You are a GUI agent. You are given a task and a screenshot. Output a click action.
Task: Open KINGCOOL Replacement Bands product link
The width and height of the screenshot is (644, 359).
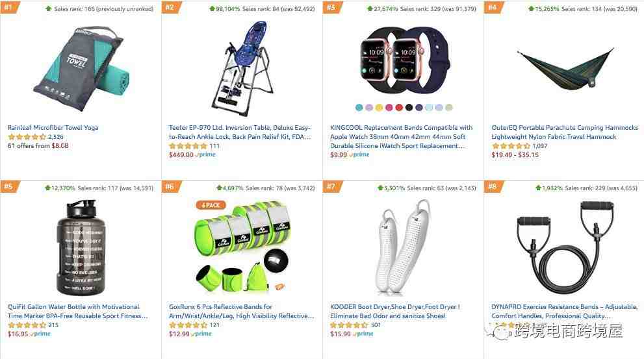pyautogui.click(x=401, y=136)
